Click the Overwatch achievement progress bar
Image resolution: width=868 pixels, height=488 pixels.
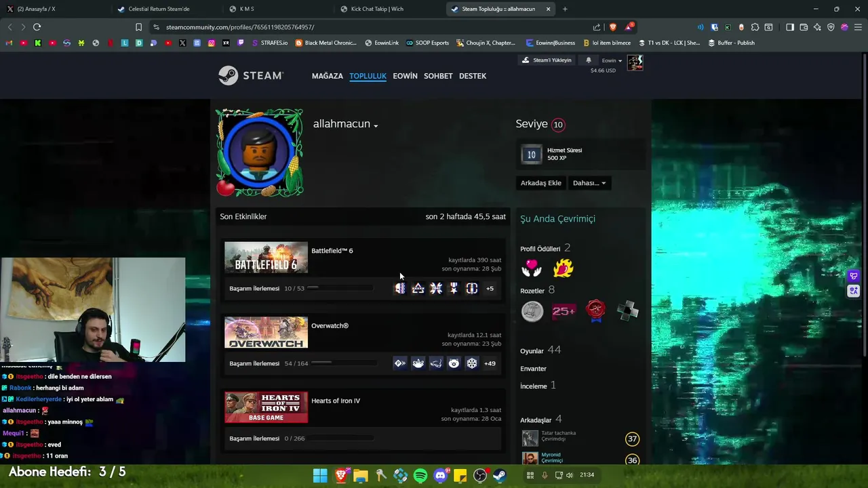344,363
